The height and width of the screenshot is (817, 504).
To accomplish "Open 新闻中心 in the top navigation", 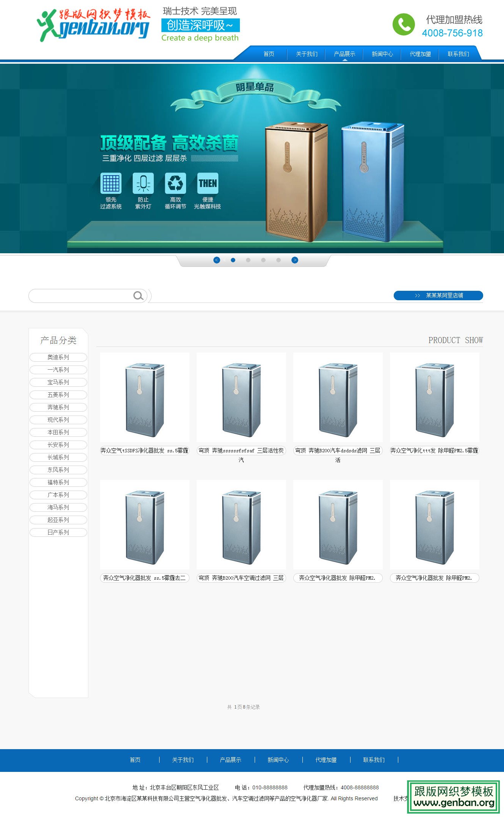I will pos(382,54).
